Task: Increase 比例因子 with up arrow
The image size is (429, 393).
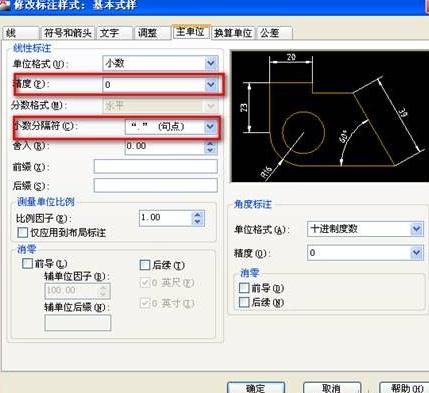Action: [198, 215]
